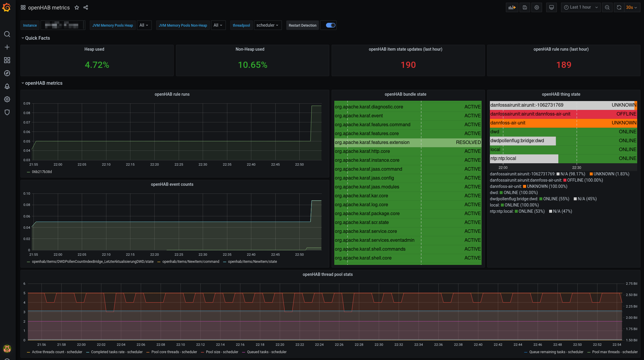644x360 pixels.
Task: Click the ntp:ntp:local thing state row
Action: pyautogui.click(x=563, y=159)
